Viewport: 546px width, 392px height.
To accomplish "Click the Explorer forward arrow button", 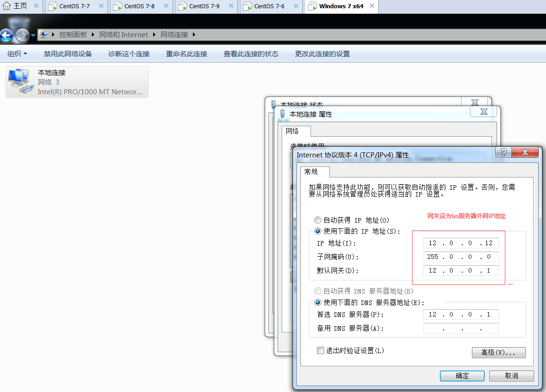I will [x=22, y=35].
